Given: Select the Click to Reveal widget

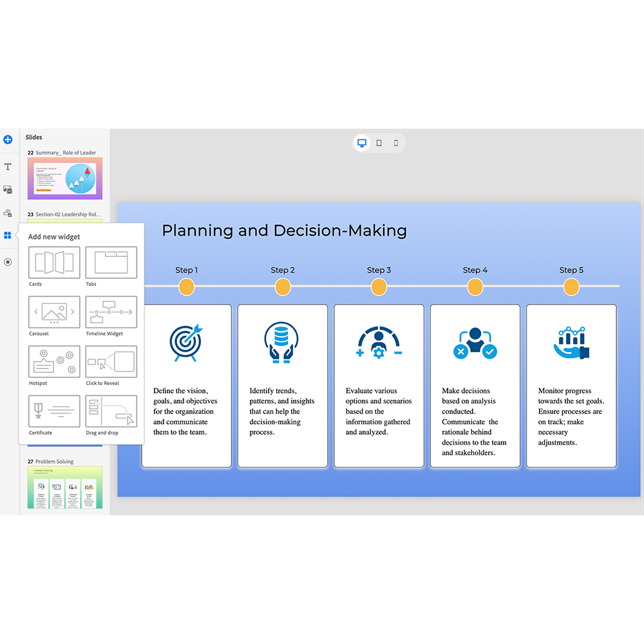Looking at the screenshot, I should click(111, 362).
